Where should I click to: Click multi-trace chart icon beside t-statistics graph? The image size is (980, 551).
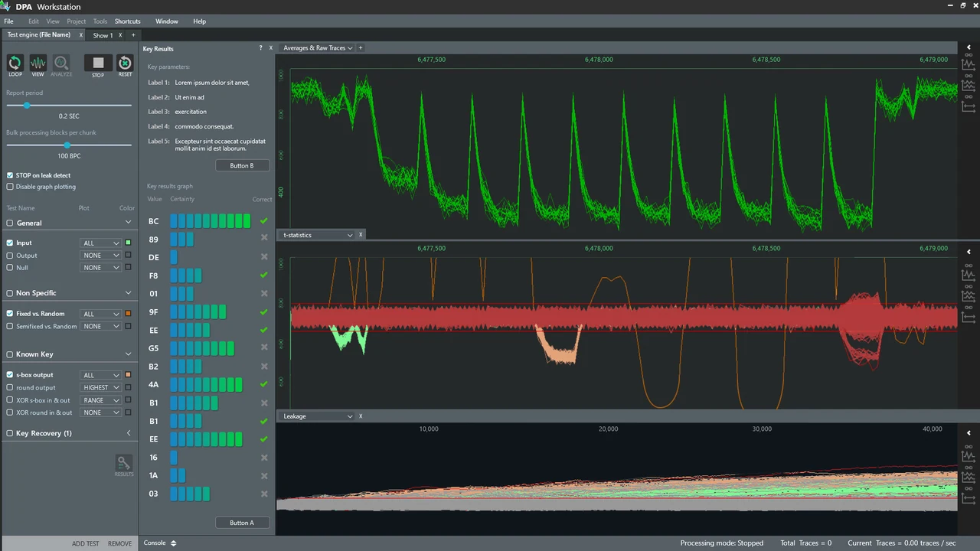click(x=969, y=295)
